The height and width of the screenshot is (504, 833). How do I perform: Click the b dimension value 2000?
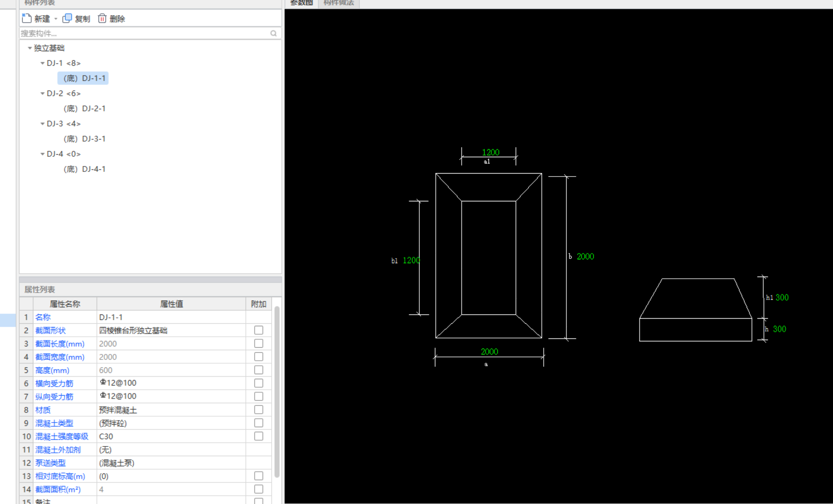coord(585,256)
